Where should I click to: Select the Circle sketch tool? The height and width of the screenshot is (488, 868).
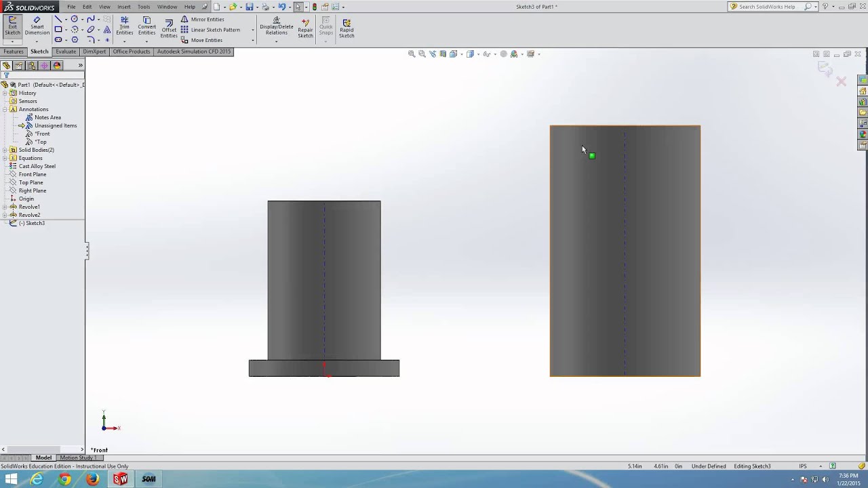[75, 19]
